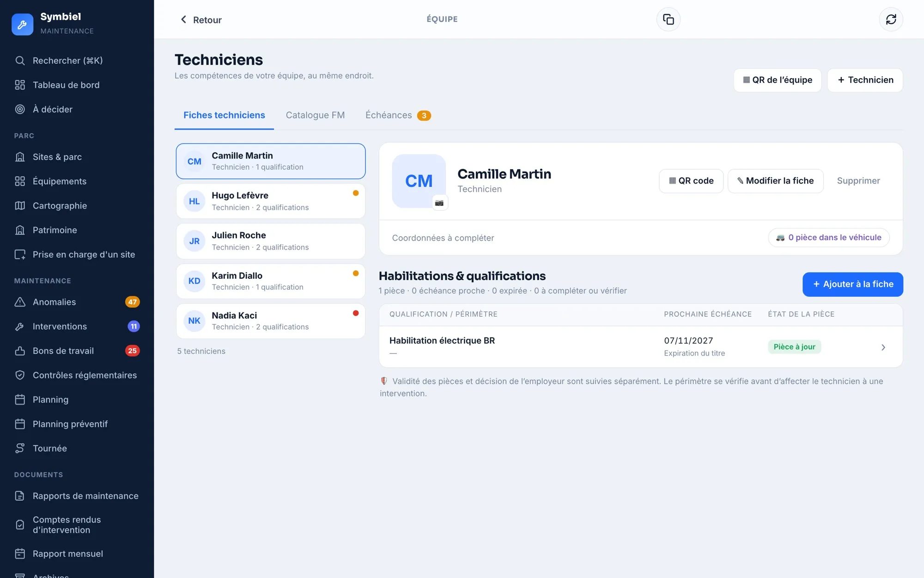Select Nadia Kaci technician card
Image resolution: width=924 pixels, height=578 pixels.
(271, 321)
